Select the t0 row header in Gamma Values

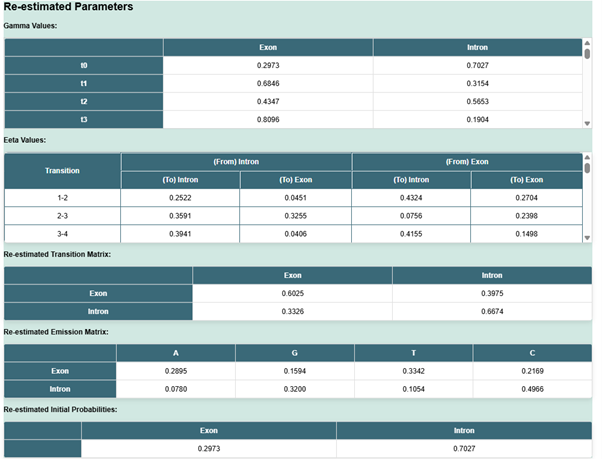83,65
